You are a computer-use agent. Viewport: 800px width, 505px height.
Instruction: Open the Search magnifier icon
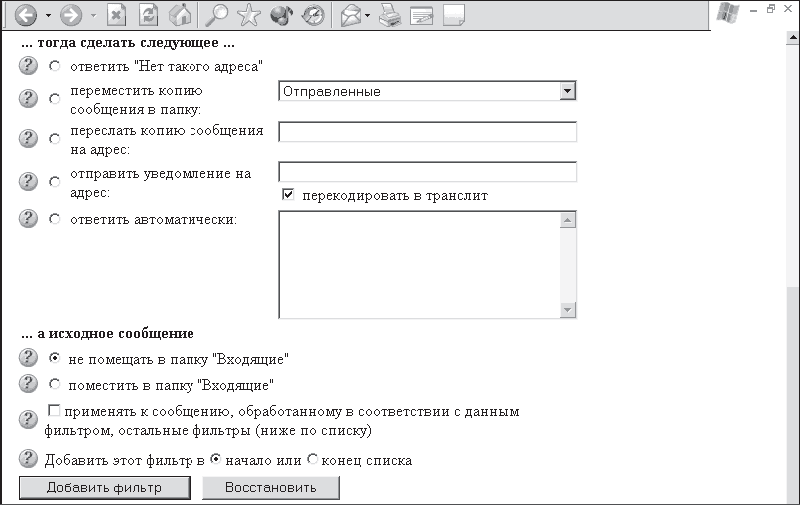[216, 15]
